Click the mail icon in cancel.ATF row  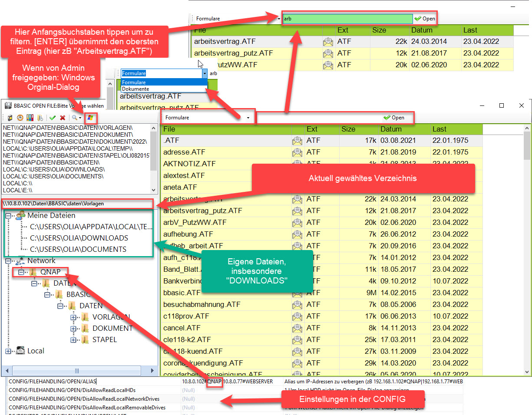[x=297, y=328]
